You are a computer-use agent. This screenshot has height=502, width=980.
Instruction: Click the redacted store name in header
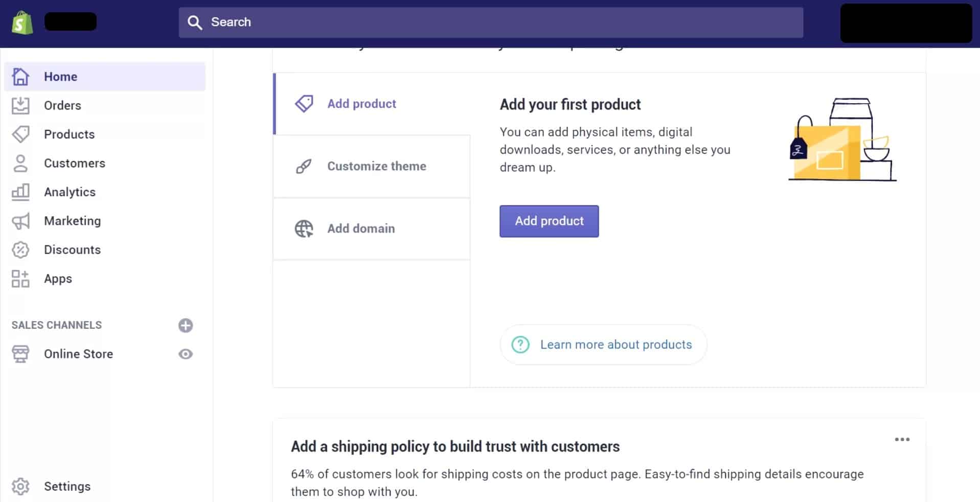(71, 21)
